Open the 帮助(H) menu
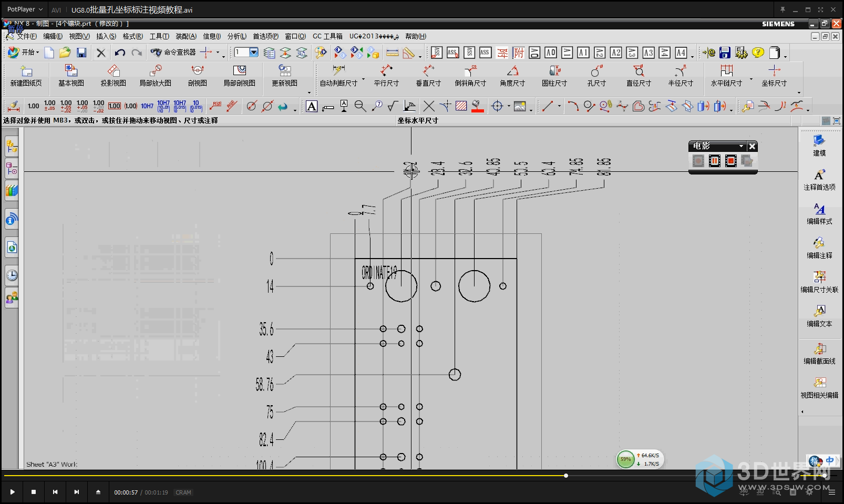The width and height of the screenshot is (844, 504). coord(416,36)
